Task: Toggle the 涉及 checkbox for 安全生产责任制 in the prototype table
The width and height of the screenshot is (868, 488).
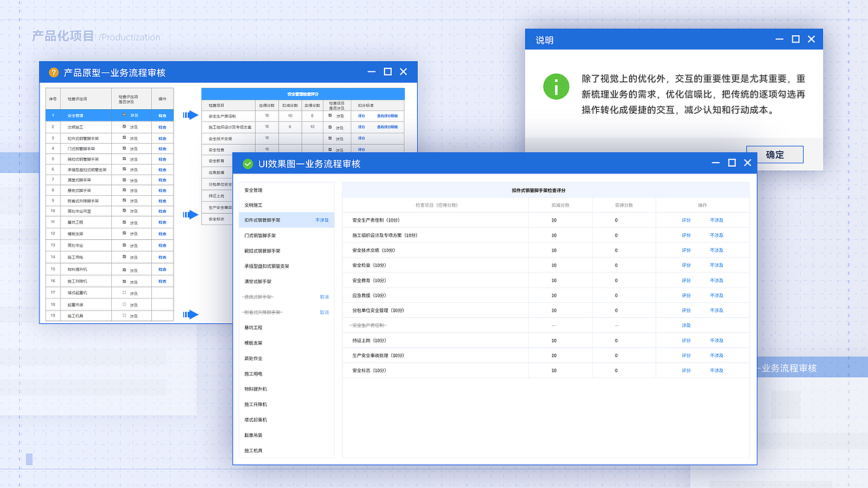Action: 330,115
